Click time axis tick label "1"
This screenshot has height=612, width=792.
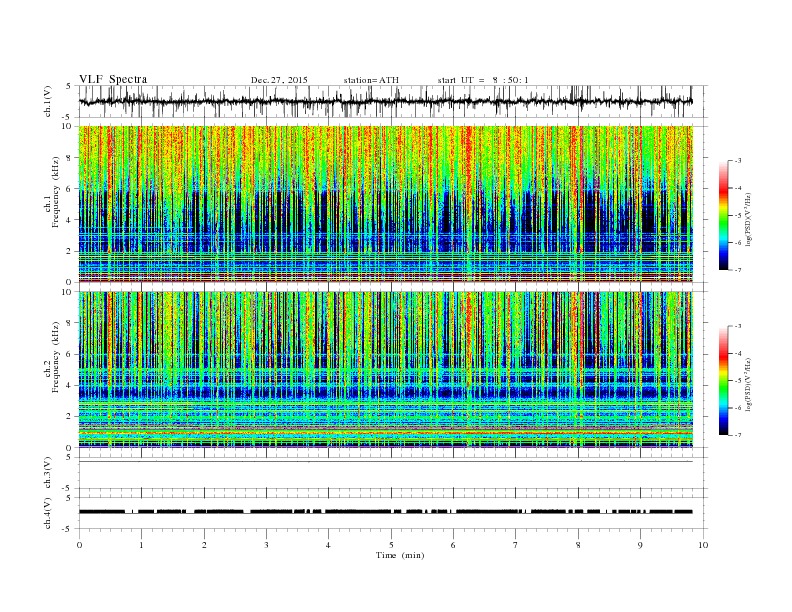pyautogui.click(x=141, y=545)
